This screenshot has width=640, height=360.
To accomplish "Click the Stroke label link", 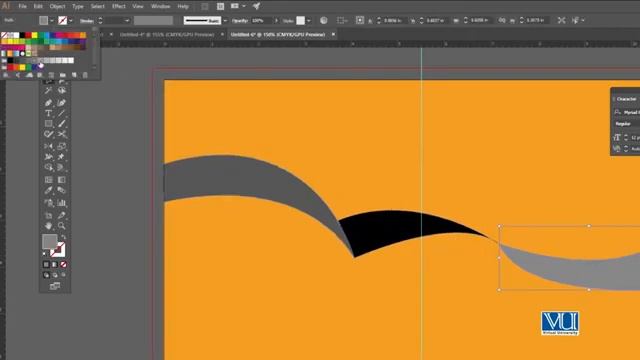I will point(87,21).
